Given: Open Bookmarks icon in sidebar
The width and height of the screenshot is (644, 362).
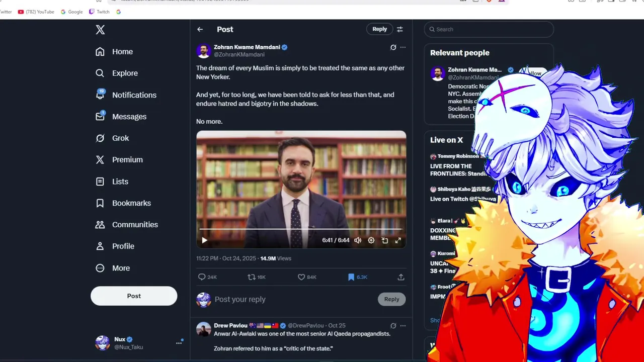Looking at the screenshot, I should [100, 203].
